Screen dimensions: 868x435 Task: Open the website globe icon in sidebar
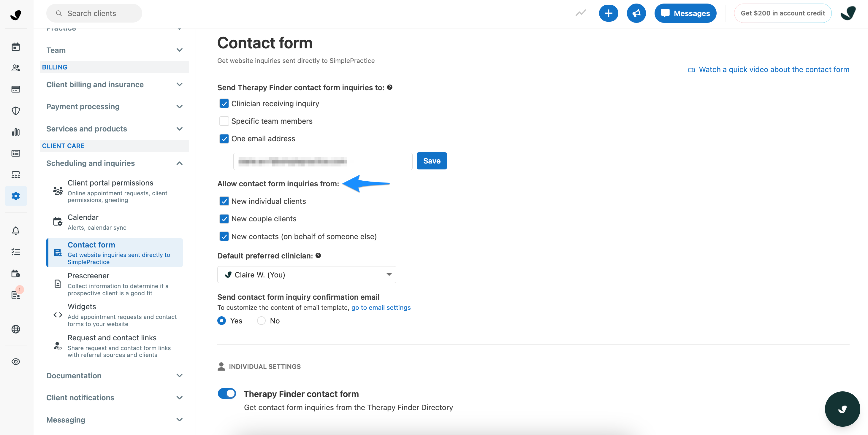click(15, 329)
